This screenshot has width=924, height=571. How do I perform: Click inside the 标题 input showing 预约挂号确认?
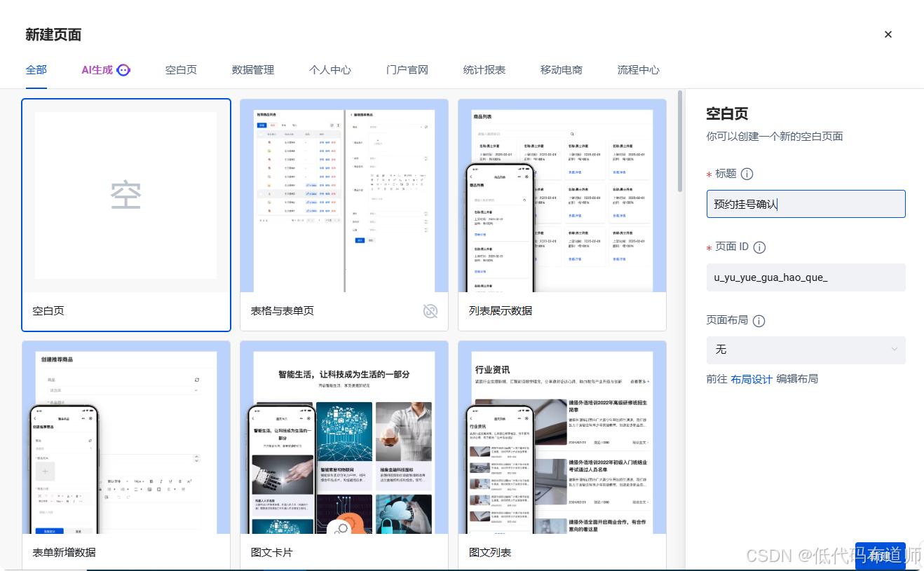(806, 203)
